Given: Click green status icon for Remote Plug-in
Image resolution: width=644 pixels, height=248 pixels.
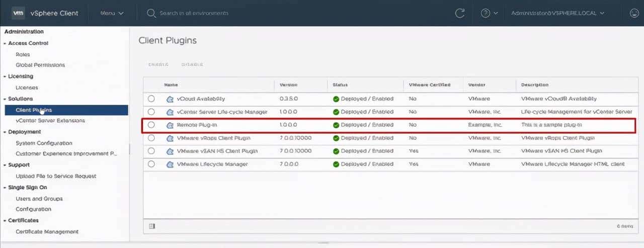Looking at the screenshot, I should click(x=336, y=125).
